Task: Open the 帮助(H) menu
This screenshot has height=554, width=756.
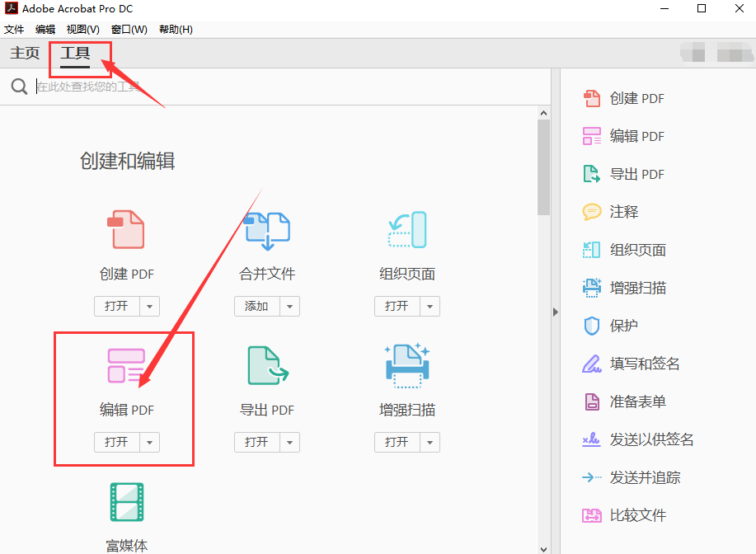Action: (176, 30)
